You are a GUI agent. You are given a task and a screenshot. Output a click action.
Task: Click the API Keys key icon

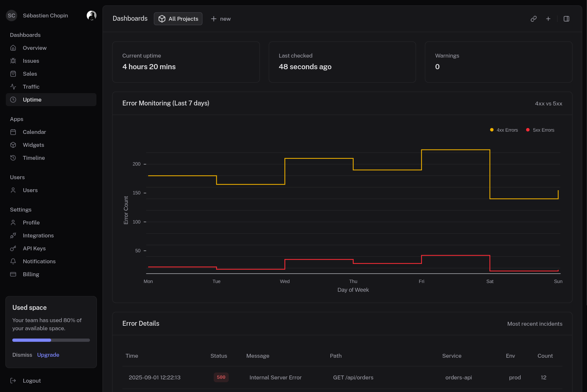[13, 248]
